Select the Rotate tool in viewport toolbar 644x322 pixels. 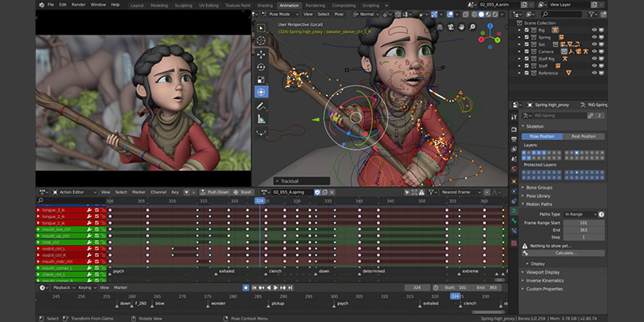point(261,67)
